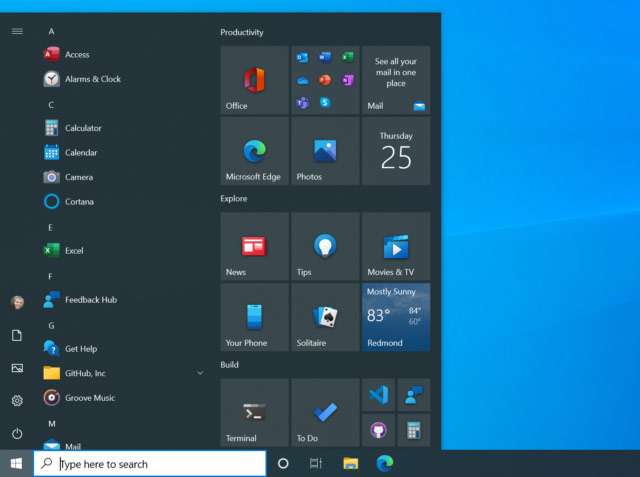Image resolution: width=640 pixels, height=477 pixels.
Task: Select Feedback Hub in the app list
Action: point(90,300)
